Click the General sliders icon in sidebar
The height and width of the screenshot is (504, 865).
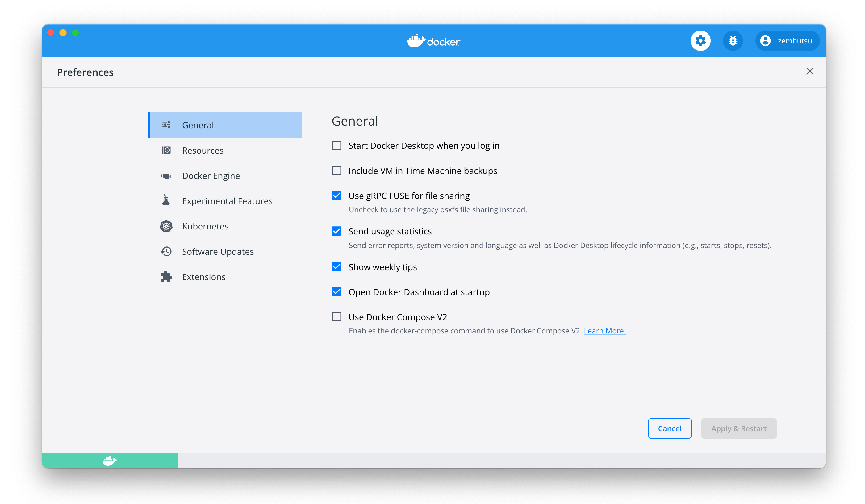click(x=166, y=125)
